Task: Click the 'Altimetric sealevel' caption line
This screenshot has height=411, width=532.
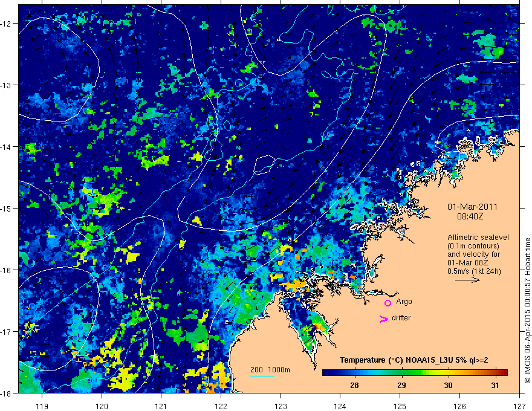Action: (x=478, y=238)
